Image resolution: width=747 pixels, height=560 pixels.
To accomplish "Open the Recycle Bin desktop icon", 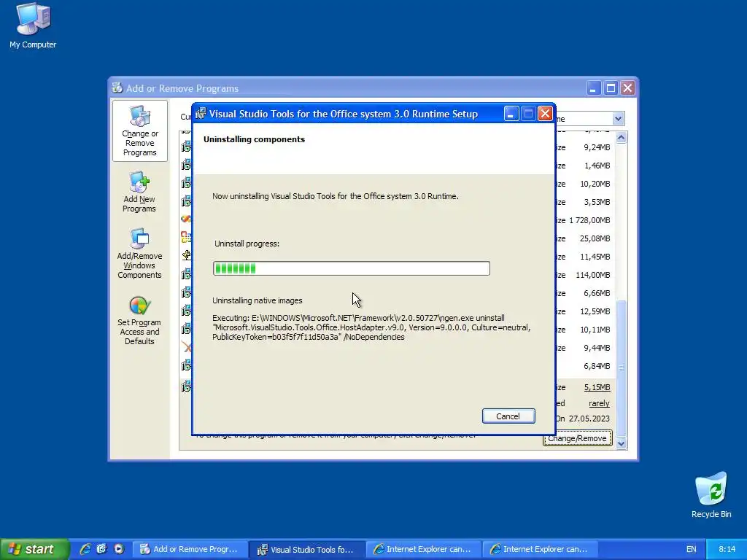I will tap(711, 495).
